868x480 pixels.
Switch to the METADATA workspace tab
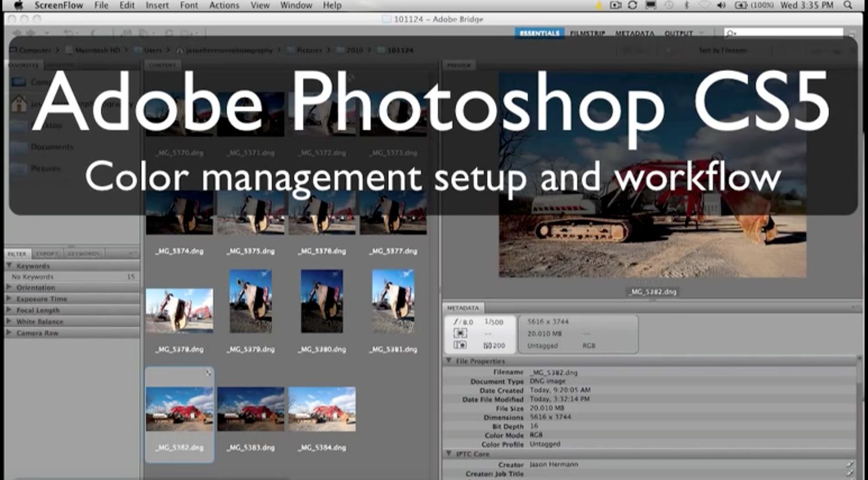636,34
